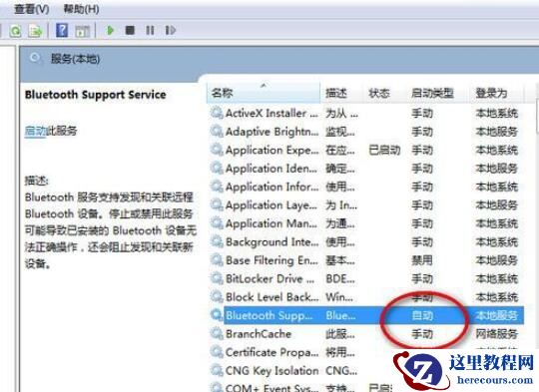The width and height of the screenshot is (539, 392).
Task: Open the Help toolbar icon
Action: (x=62, y=30)
